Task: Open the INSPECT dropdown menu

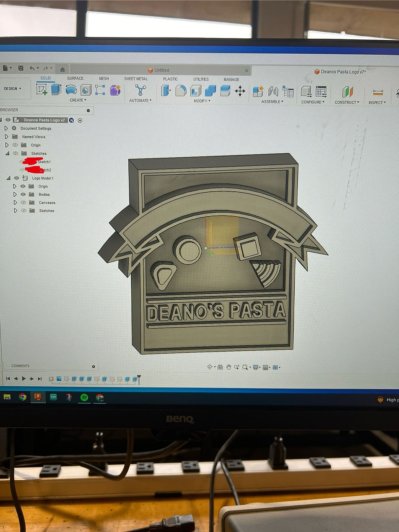Action: (377, 103)
